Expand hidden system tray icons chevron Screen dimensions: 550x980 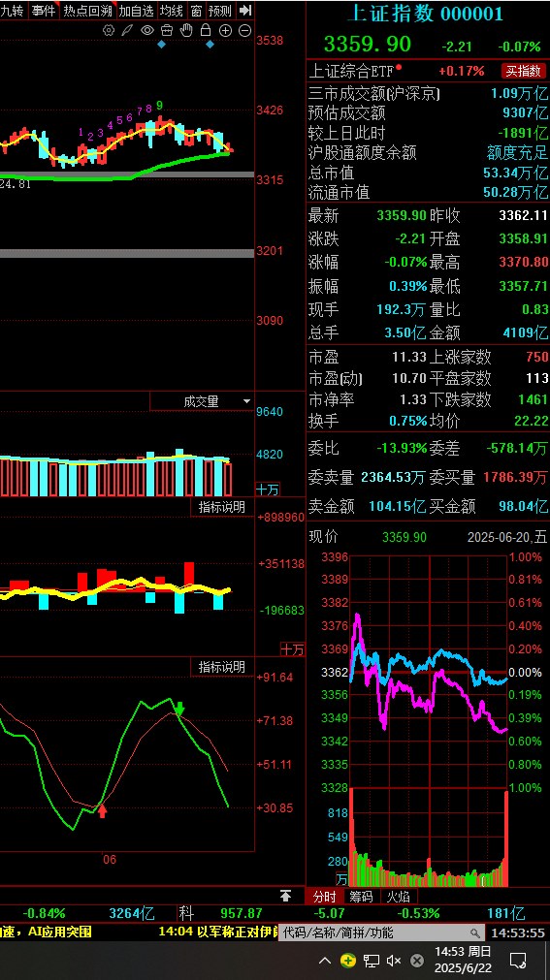[x=325, y=960]
